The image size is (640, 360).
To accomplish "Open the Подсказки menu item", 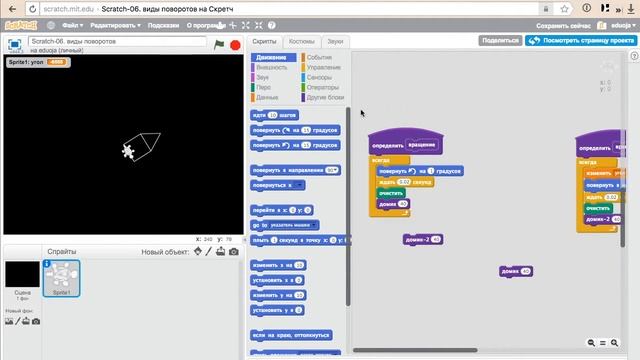I will 163,25.
